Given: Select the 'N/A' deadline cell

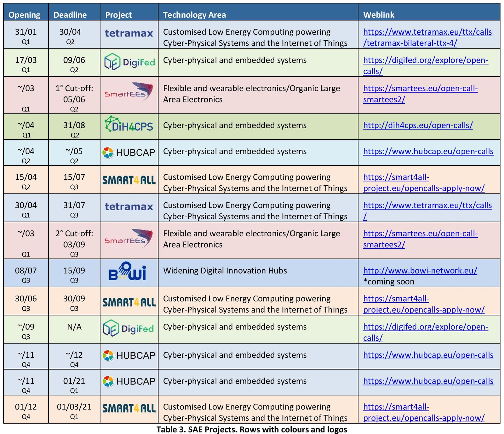Looking at the screenshot, I should coord(74,329).
